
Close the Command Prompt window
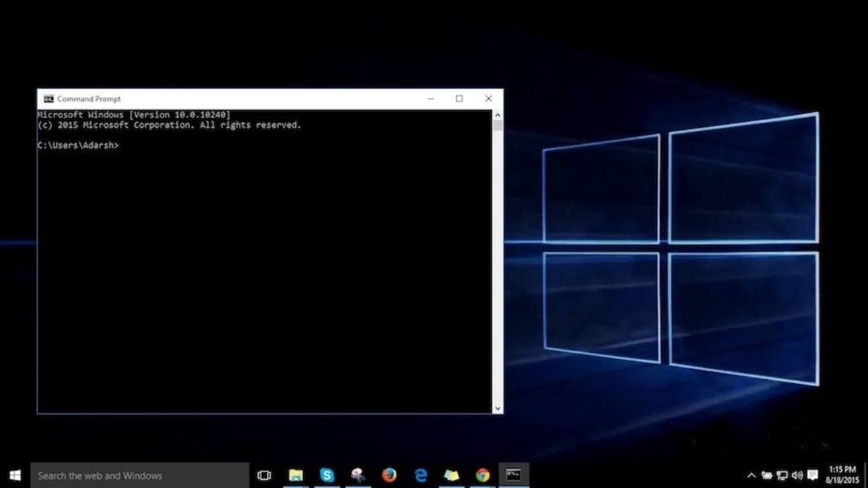tap(488, 99)
